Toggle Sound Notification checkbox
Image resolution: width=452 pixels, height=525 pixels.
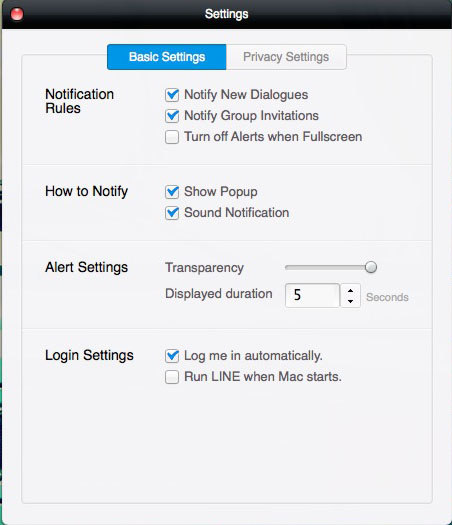coord(172,213)
